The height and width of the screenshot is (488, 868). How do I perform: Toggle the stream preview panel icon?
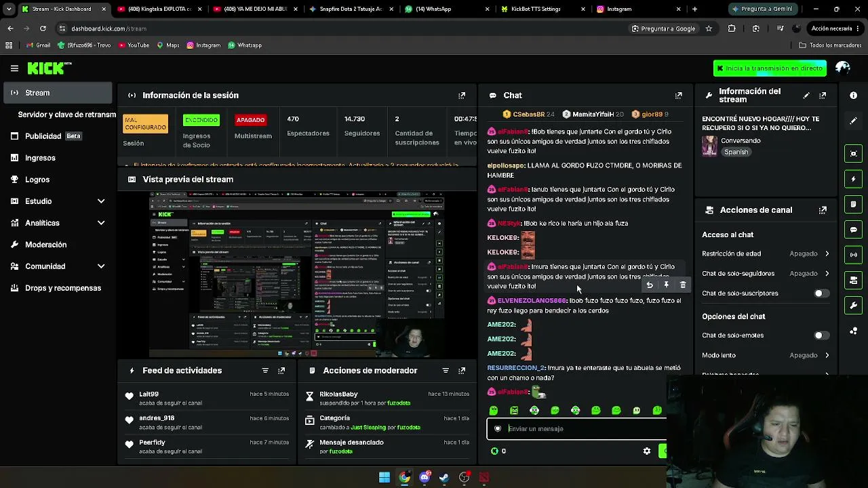coord(854,154)
